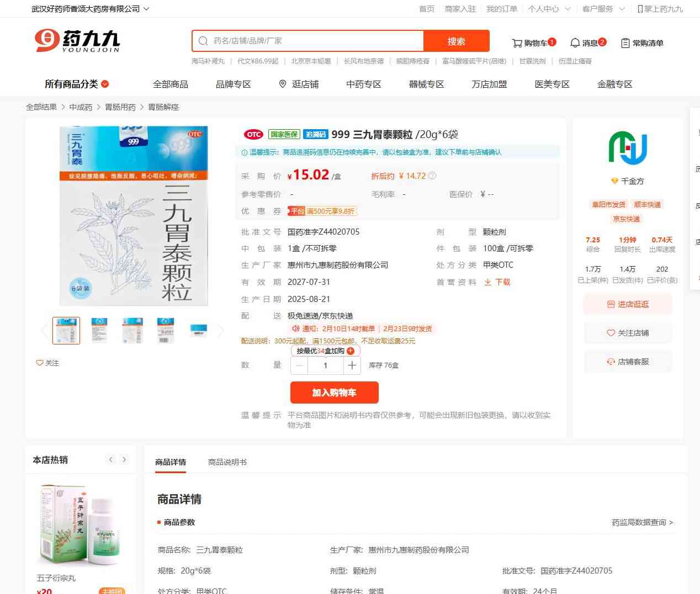This screenshot has width=700, height=594.
Task: Open the message bell notifications
Action: tap(575, 43)
